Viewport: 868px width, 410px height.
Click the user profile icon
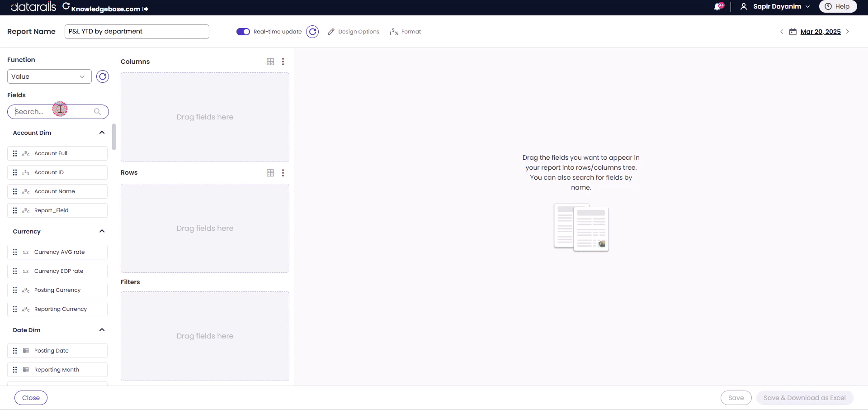pos(744,6)
